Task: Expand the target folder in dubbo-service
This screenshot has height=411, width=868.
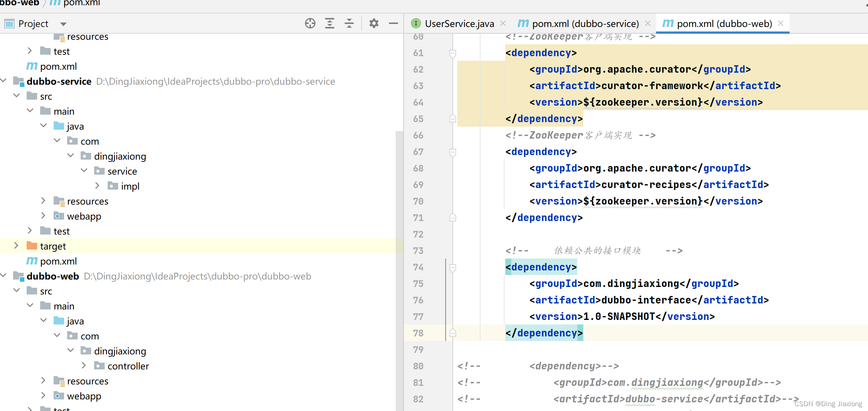Action: point(16,246)
